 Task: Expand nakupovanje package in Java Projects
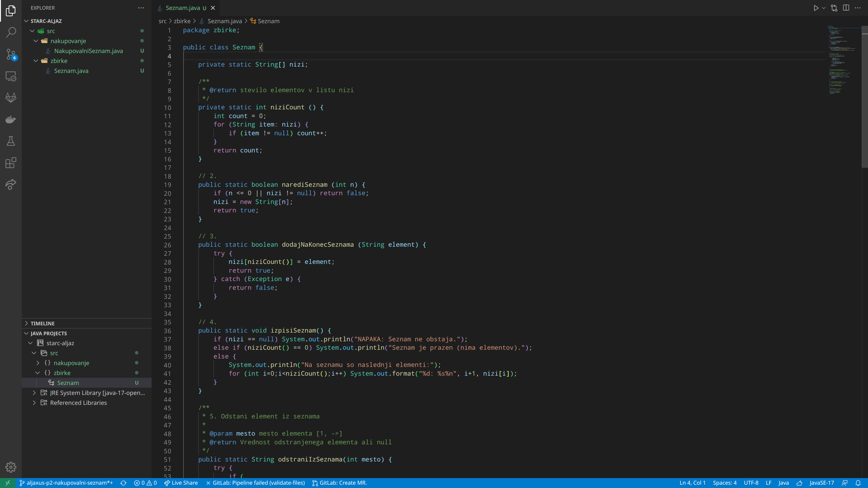point(86,363)
